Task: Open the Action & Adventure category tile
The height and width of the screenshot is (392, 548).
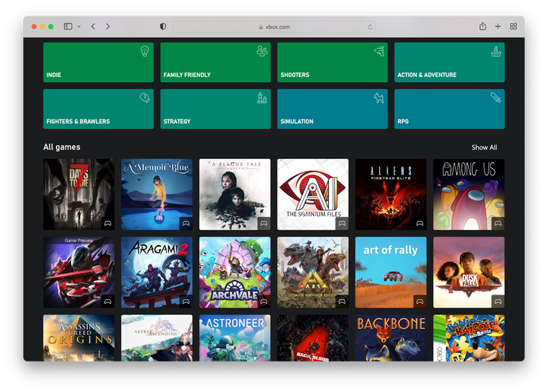Action: [450, 62]
